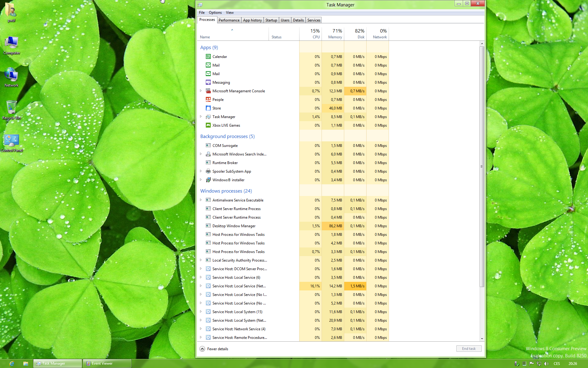Viewport: 588px width, 368px height.
Task: Click the Messaging app icon
Action: pyautogui.click(x=208, y=82)
